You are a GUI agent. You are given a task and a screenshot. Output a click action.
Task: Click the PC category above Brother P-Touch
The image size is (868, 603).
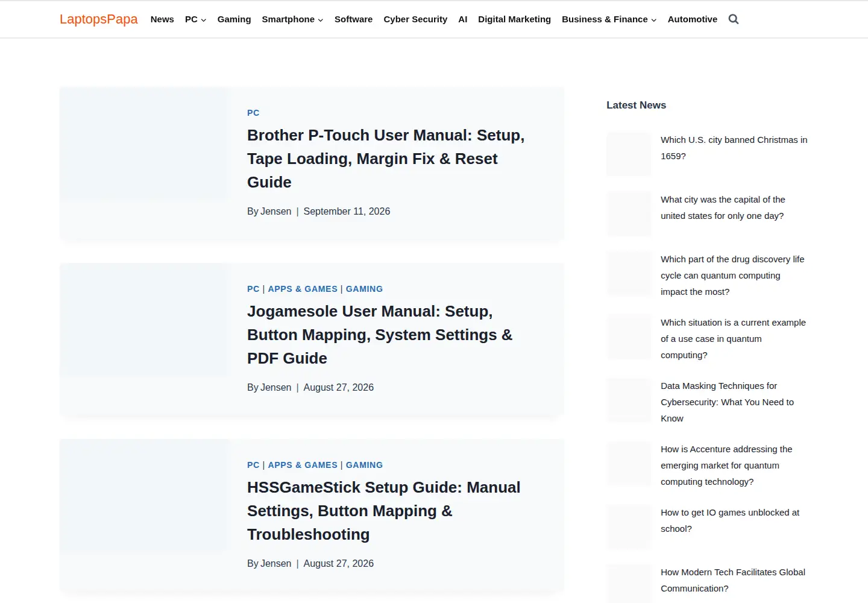[x=253, y=113]
